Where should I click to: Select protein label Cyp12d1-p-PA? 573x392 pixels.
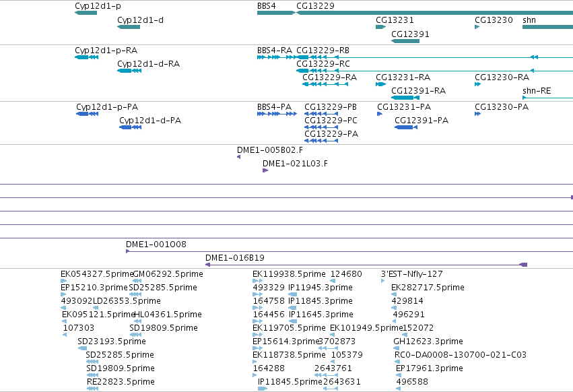107,107
